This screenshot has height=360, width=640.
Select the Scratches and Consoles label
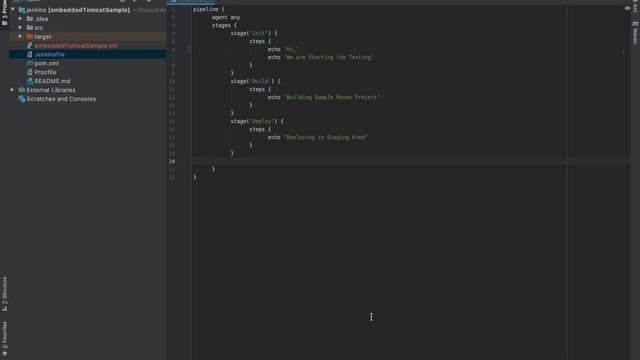(x=61, y=99)
